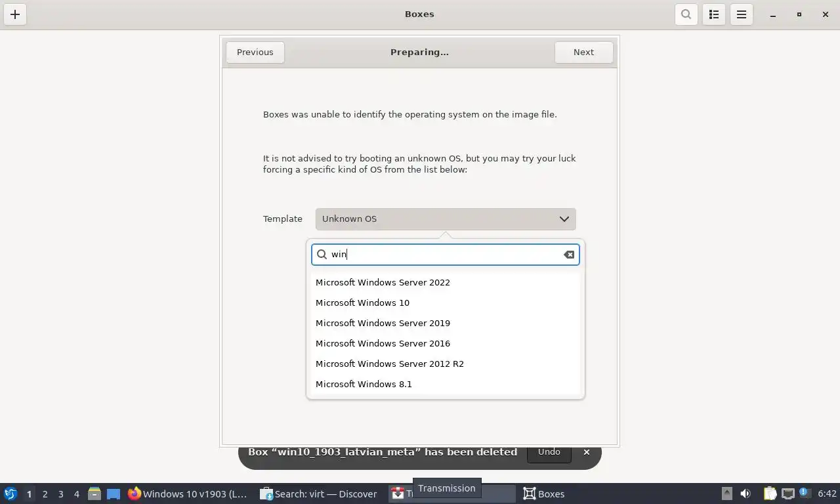840x504 pixels.
Task: Click the show desktop taskbar icon
Action: 114,494
